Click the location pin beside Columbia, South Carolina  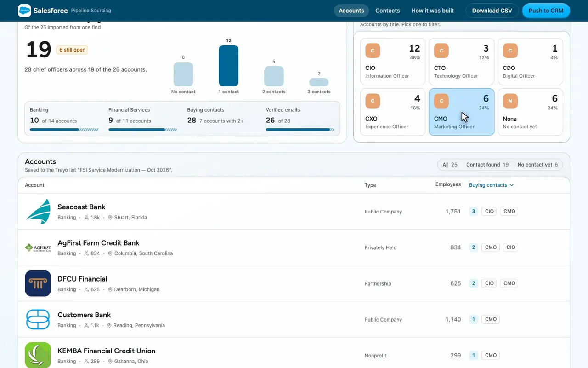110,253
